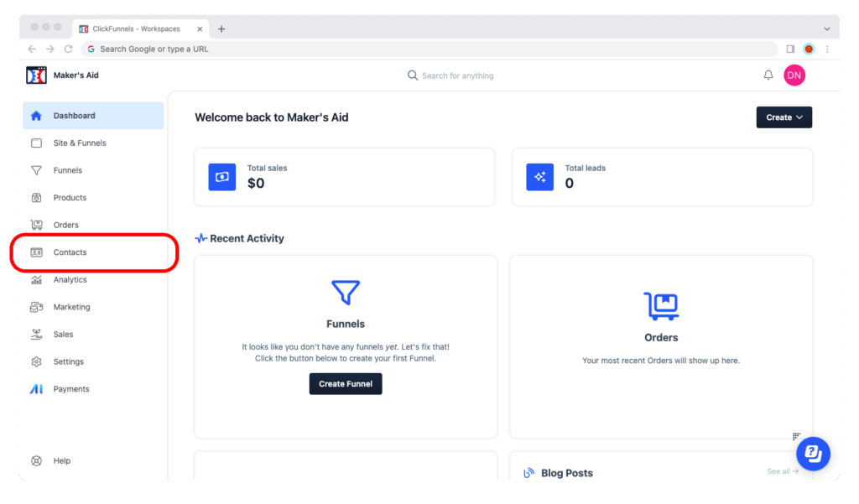This screenshot has height=504, width=859.
Task: Open Dashboard home icon in sidebar
Action: pos(36,116)
